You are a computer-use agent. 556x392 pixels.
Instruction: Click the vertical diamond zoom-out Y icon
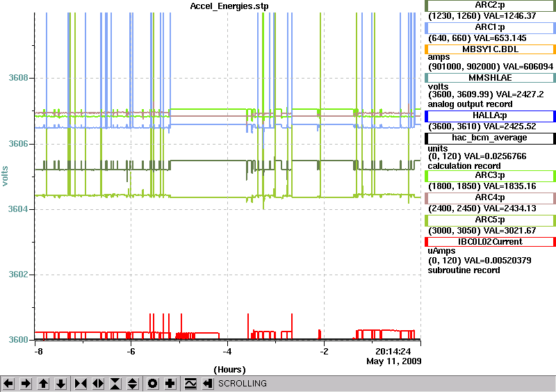coord(133,384)
